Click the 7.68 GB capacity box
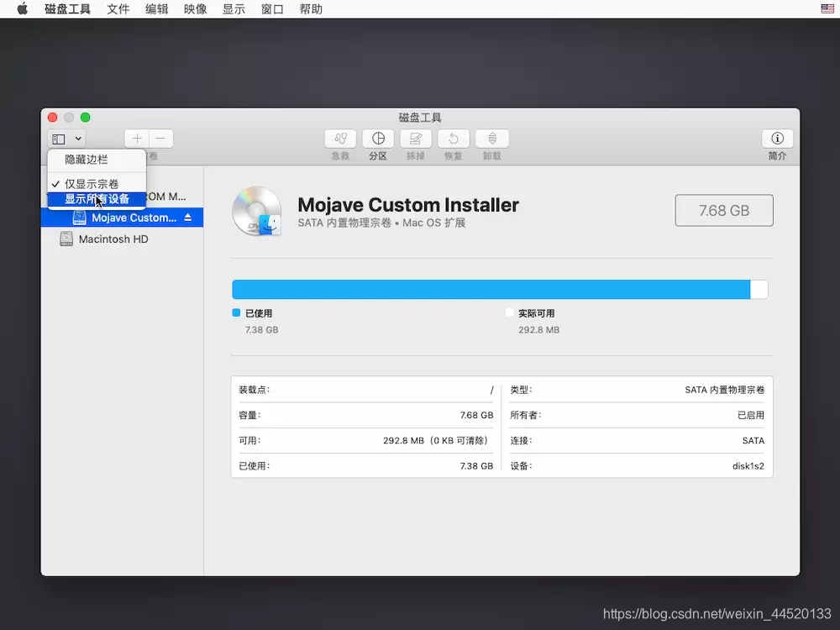 click(x=724, y=211)
